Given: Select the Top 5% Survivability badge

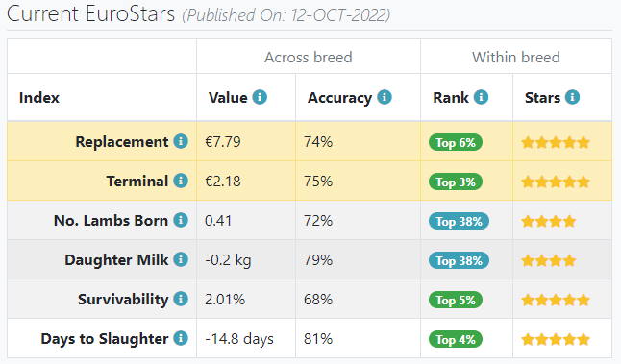Looking at the screenshot, I should coord(456,300).
